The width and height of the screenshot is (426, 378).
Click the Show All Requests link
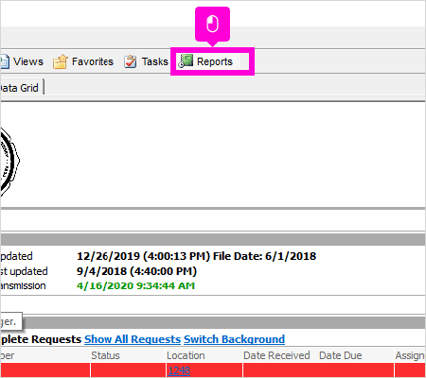pyautogui.click(x=132, y=339)
